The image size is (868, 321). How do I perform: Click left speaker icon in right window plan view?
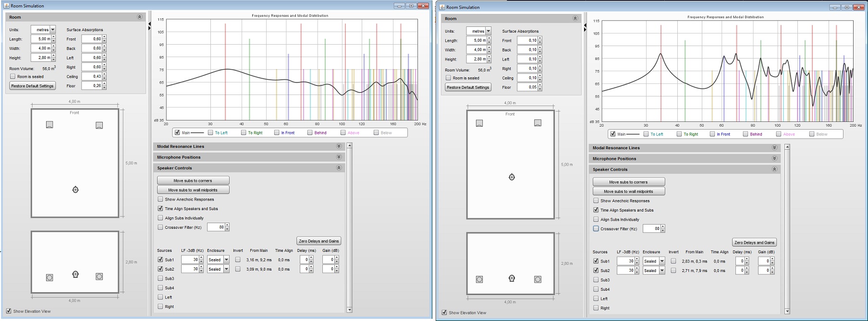coord(479,123)
